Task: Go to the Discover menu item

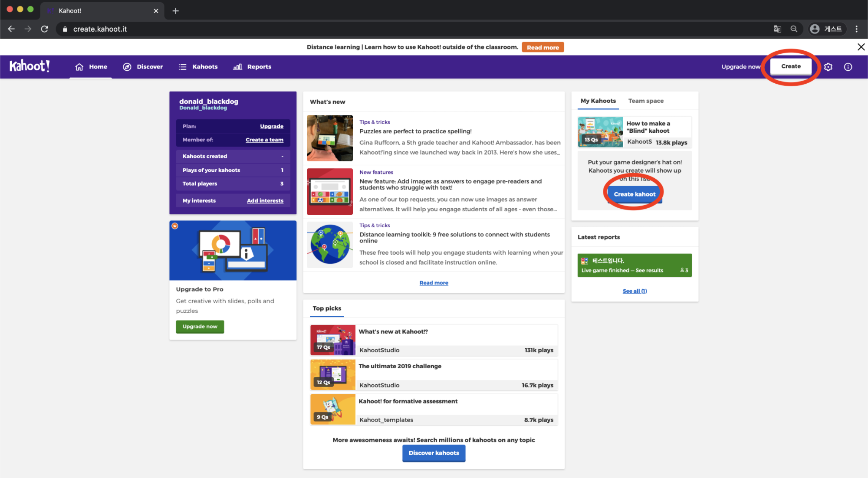Action: (143, 67)
